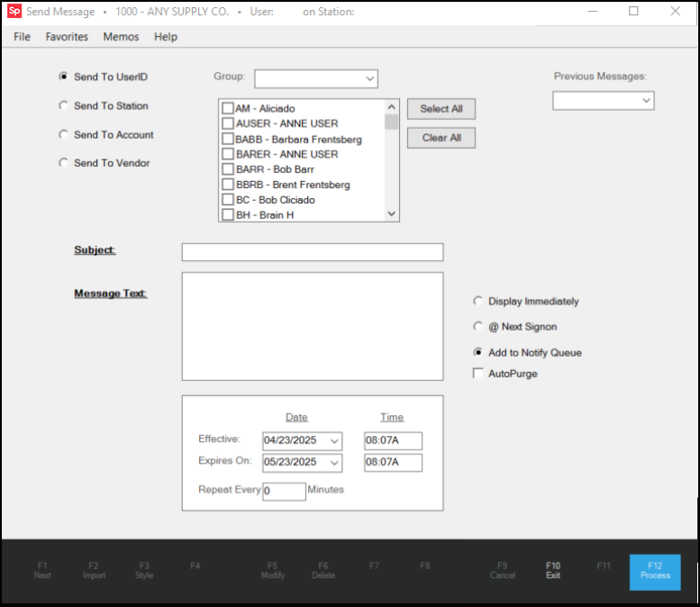Open the Effective date dropdown
Viewport: 700px width, 607px height.
[x=334, y=441]
